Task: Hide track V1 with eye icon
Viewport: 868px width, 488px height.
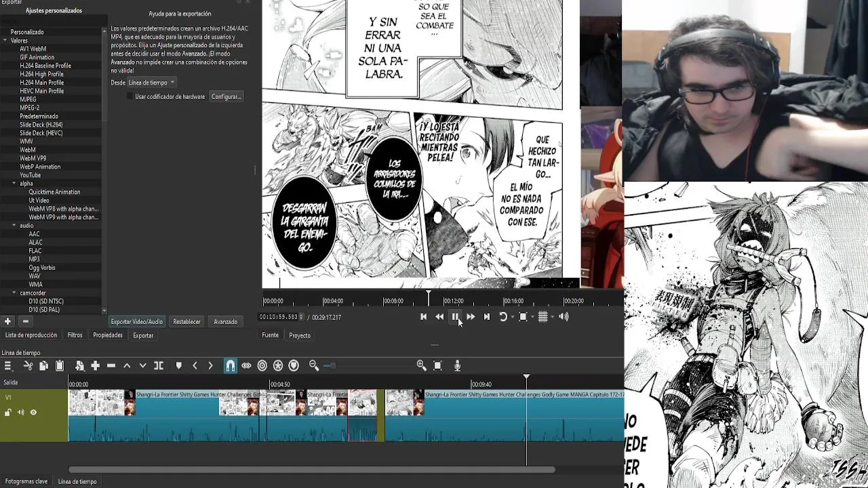Action: (33, 412)
